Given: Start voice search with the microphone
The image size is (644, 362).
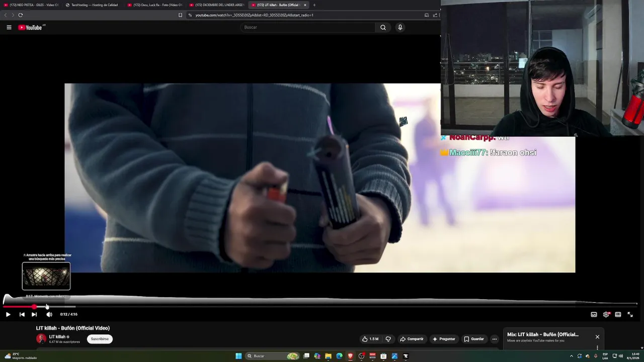Looking at the screenshot, I should pyautogui.click(x=400, y=27).
